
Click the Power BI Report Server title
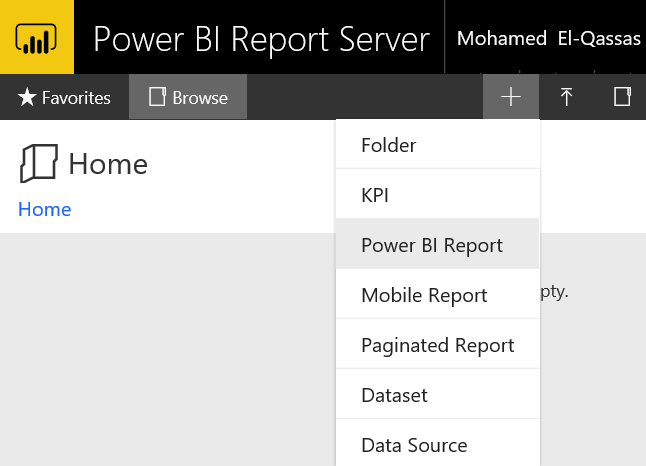[x=262, y=39]
